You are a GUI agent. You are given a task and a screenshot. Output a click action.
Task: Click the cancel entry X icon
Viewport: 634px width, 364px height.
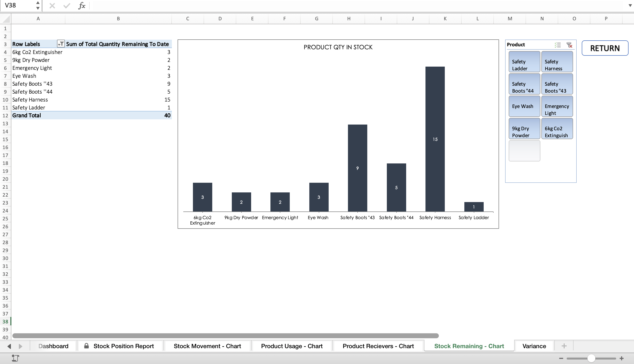pyautogui.click(x=52, y=5)
